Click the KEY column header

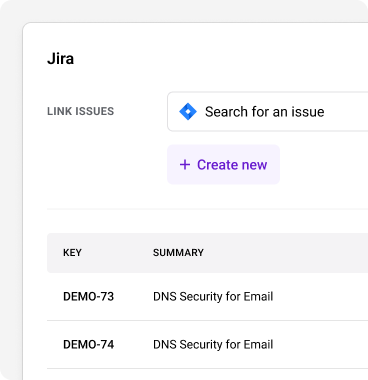click(72, 253)
